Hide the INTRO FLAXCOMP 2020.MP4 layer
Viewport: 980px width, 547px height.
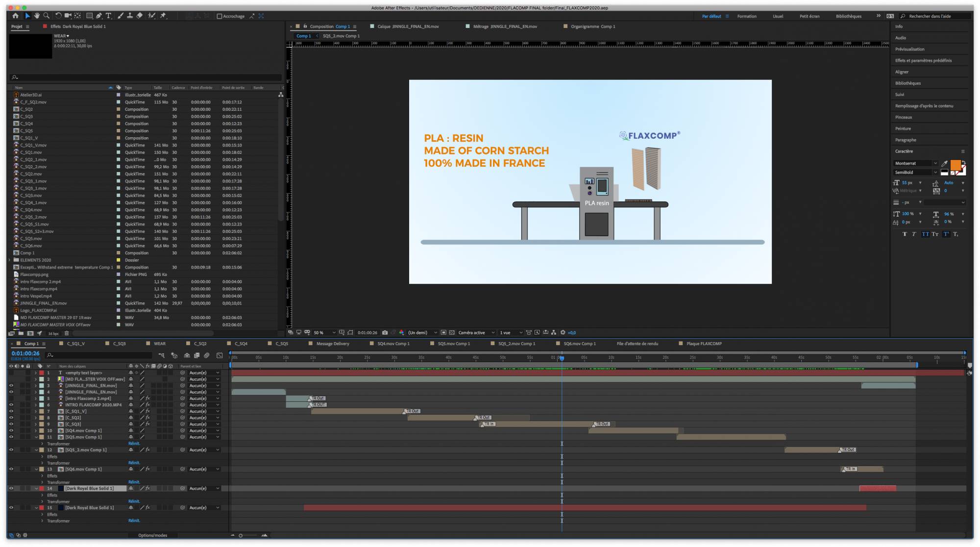pyautogui.click(x=11, y=405)
